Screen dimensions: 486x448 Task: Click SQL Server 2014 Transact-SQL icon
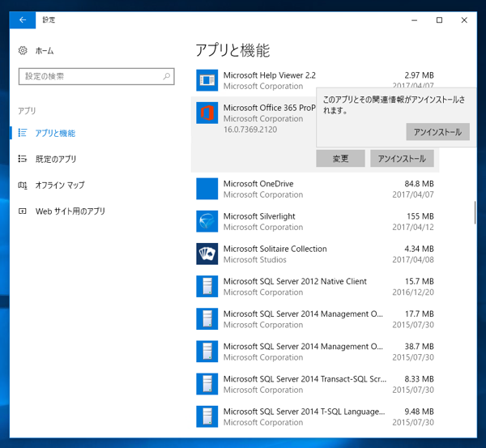[x=207, y=384]
